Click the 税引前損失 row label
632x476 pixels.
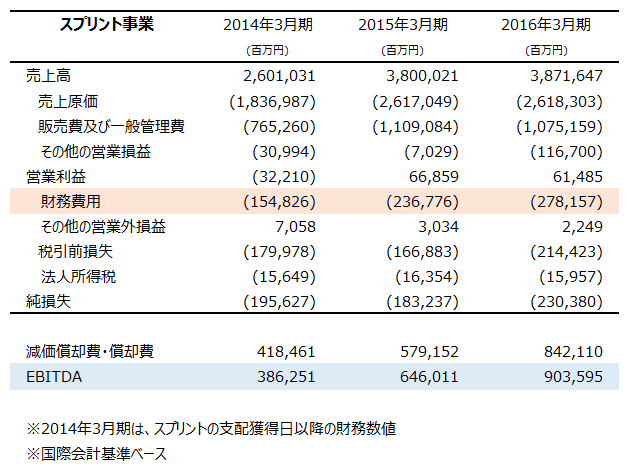coord(76,251)
